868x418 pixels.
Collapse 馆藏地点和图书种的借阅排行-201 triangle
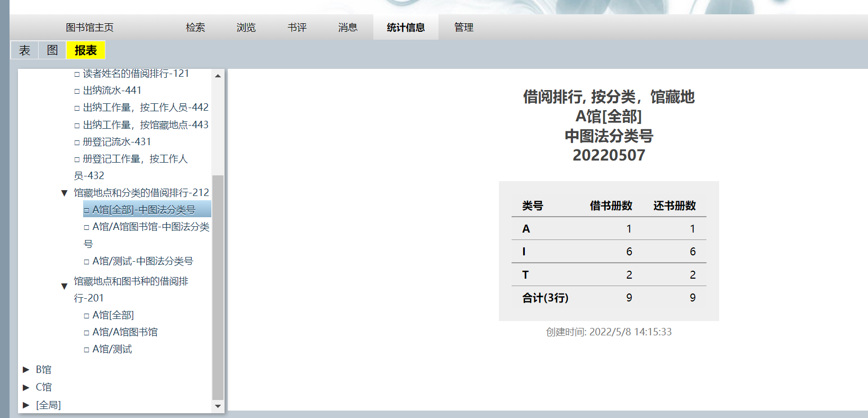(x=64, y=286)
